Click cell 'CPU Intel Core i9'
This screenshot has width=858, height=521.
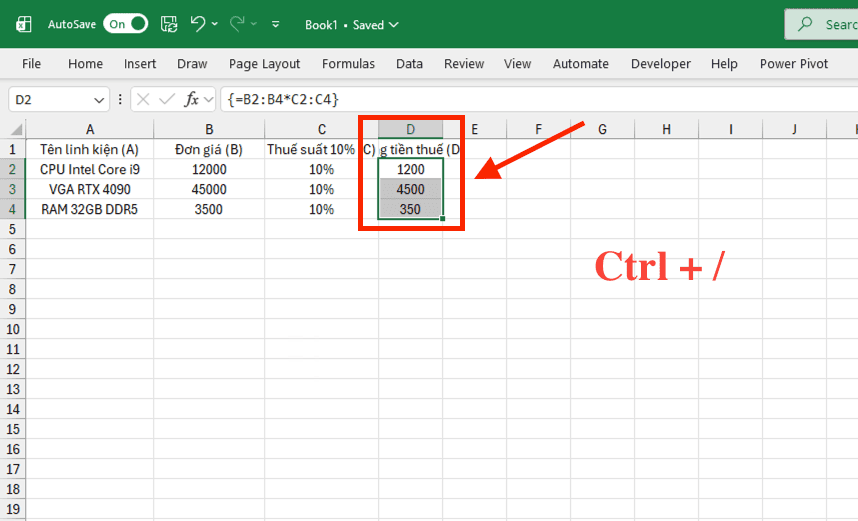click(90, 169)
